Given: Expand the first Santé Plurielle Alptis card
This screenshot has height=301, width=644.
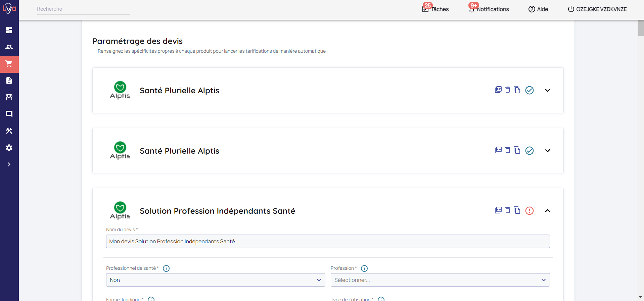Looking at the screenshot, I should point(548,90).
